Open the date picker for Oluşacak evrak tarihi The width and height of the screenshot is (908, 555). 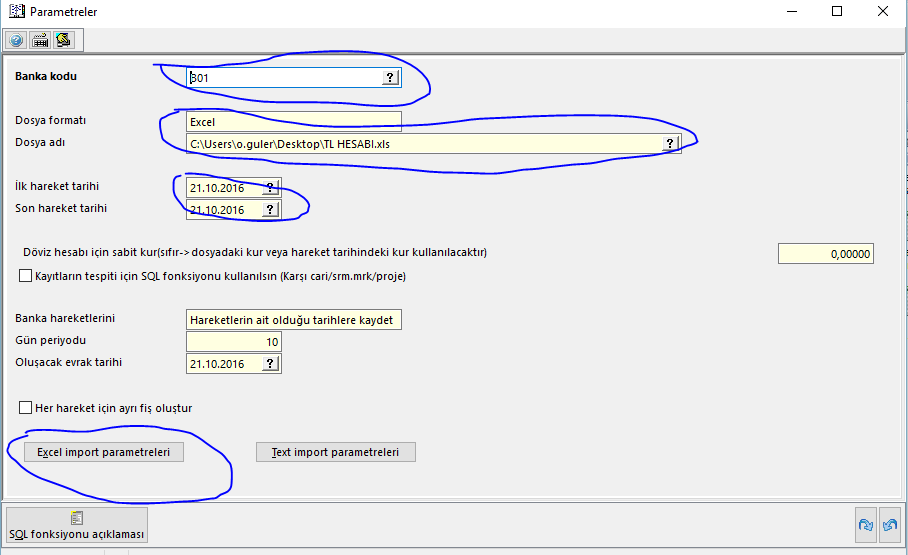pyautogui.click(x=270, y=364)
